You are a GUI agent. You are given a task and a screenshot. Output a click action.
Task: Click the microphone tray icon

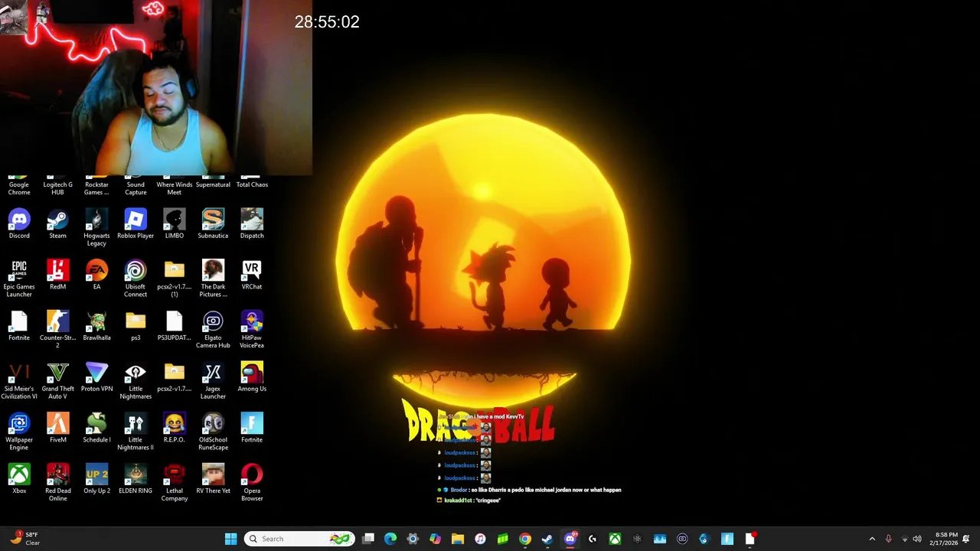pos(888,539)
